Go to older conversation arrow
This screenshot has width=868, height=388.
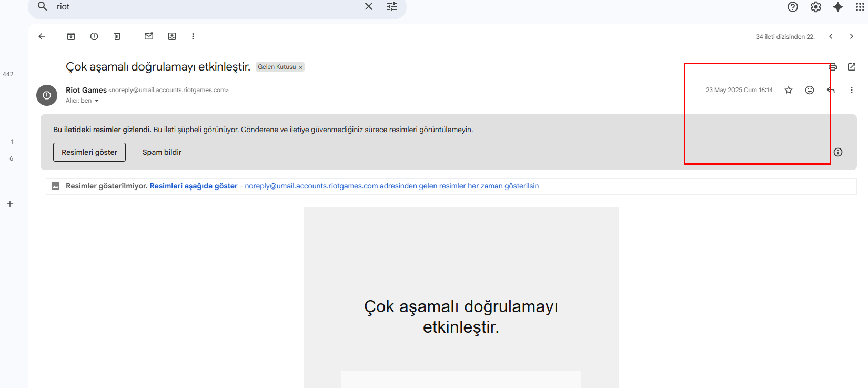[852, 36]
